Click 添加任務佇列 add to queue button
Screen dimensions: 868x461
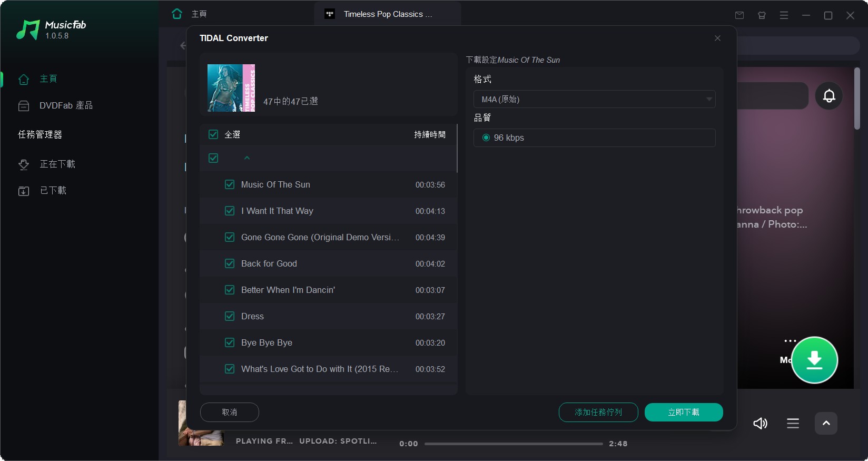[598, 412]
